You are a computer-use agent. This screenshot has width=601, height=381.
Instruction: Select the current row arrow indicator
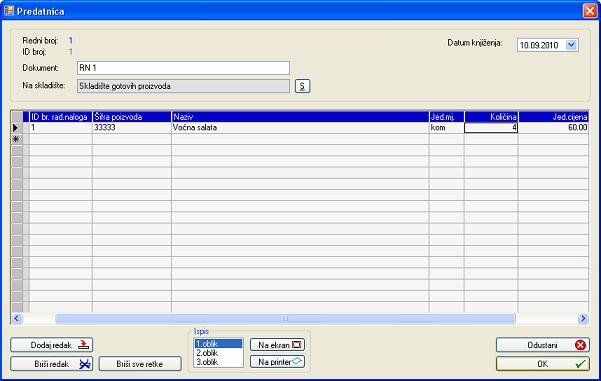tap(16, 128)
